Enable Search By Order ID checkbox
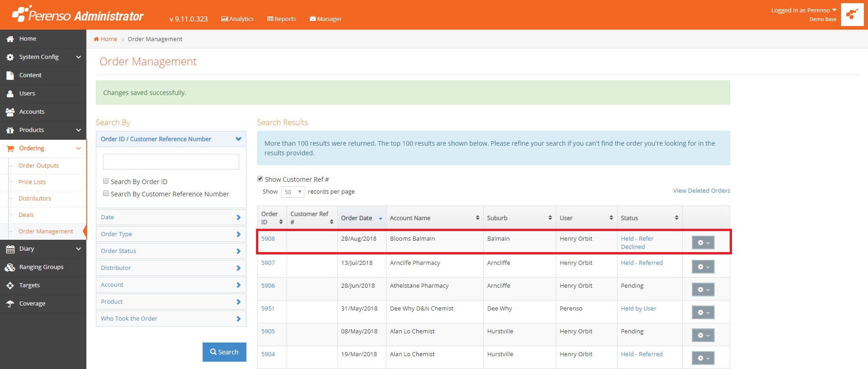This screenshot has height=369, width=868. [106, 181]
